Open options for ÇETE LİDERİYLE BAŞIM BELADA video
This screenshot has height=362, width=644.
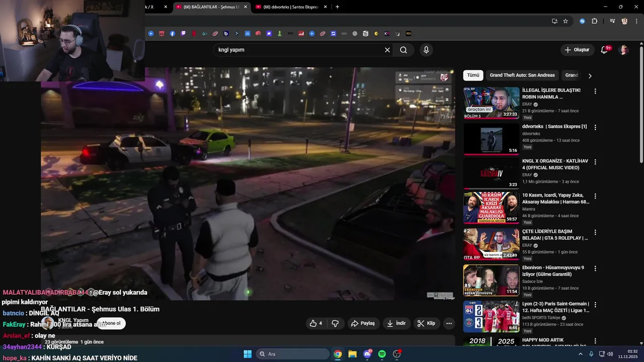click(x=595, y=232)
